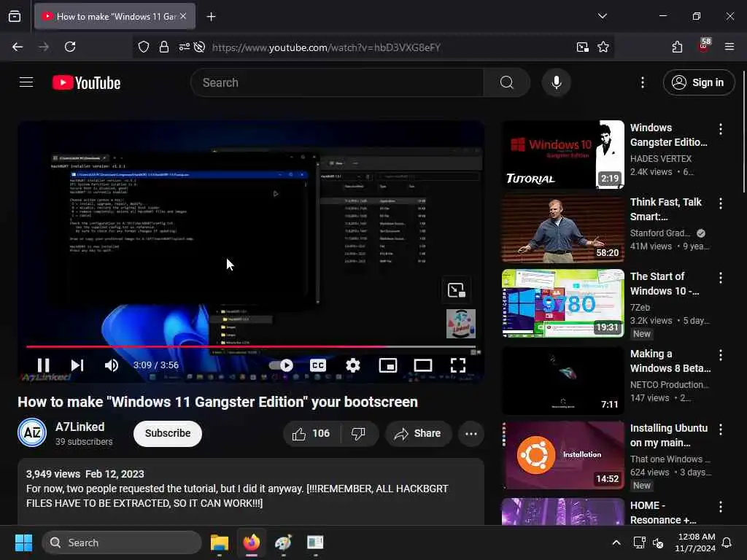
Task: Start voice search with microphone
Action: (x=556, y=82)
